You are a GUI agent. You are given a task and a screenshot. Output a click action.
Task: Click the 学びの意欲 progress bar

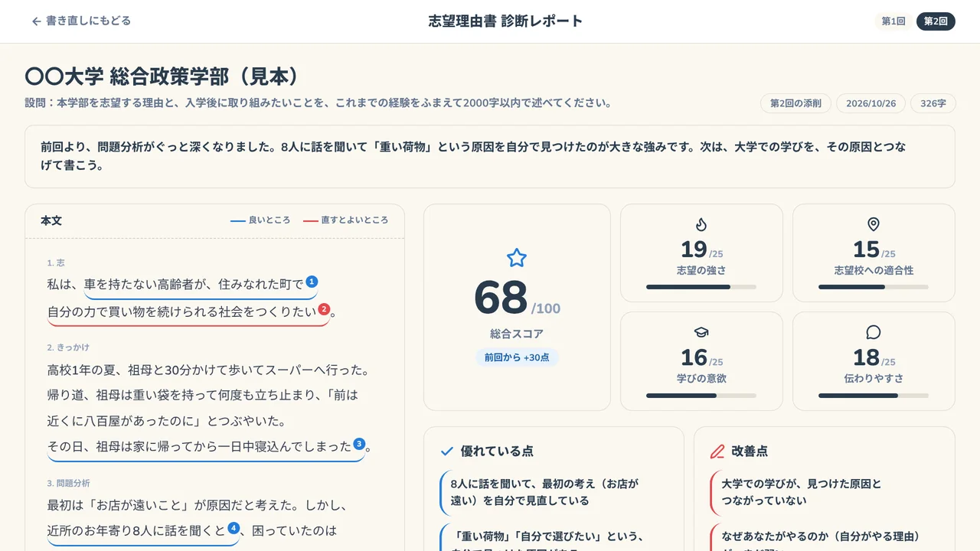[701, 396]
